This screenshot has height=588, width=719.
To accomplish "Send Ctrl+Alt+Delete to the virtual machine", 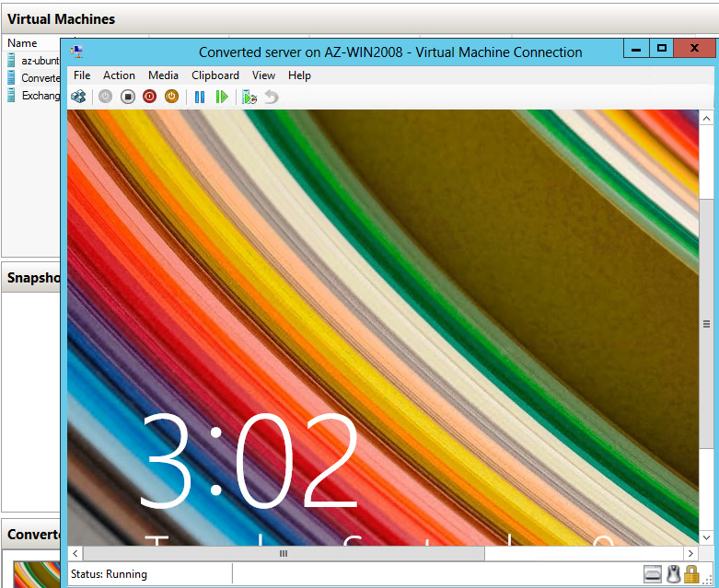I will pos(78,97).
